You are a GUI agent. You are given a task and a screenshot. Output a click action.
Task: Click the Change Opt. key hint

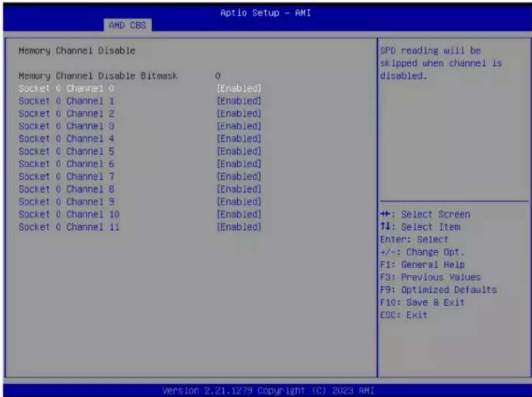coord(422,252)
